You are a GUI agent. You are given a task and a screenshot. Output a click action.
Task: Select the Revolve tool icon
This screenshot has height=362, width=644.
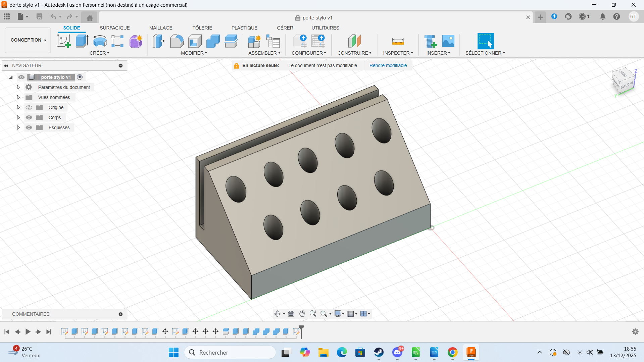pos(100,41)
